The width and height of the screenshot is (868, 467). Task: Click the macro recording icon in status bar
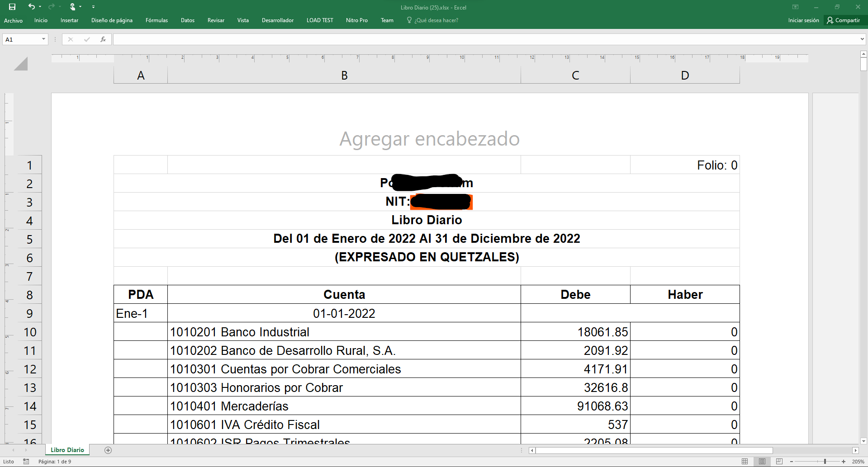click(26, 462)
